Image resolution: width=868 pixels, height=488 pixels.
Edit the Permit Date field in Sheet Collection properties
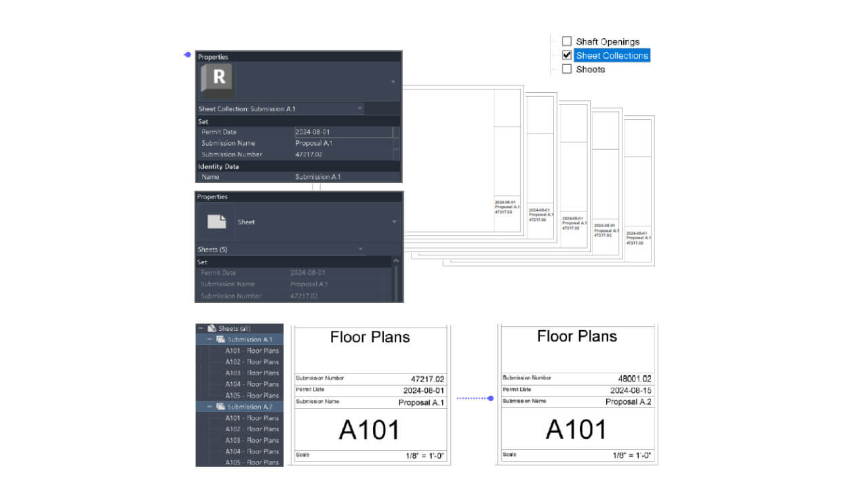pos(343,132)
